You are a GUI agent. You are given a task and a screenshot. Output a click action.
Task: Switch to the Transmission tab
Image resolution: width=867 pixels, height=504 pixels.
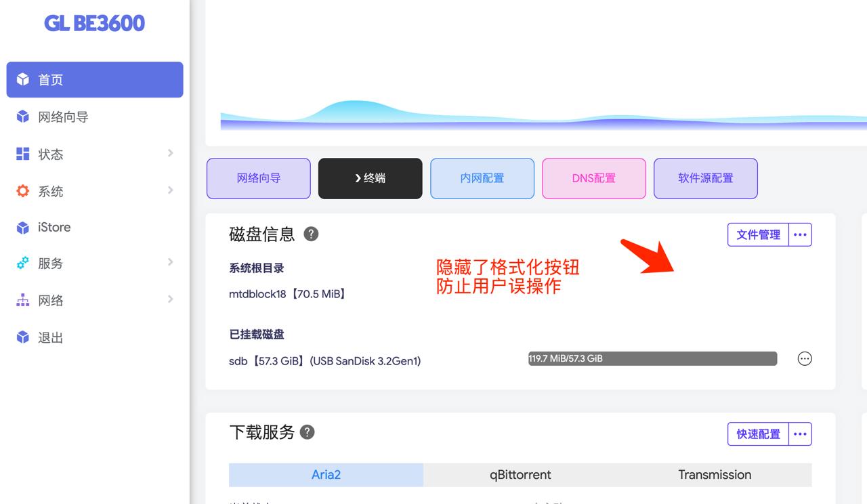(x=715, y=475)
